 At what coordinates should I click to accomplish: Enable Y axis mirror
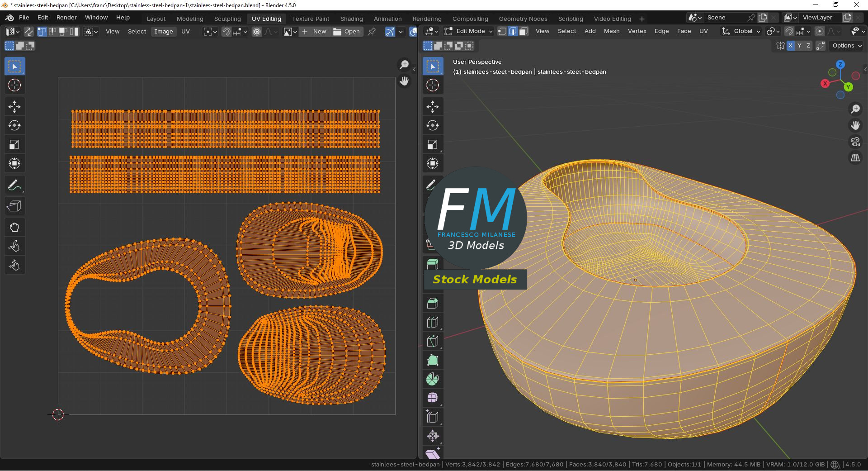tap(799, 46)
